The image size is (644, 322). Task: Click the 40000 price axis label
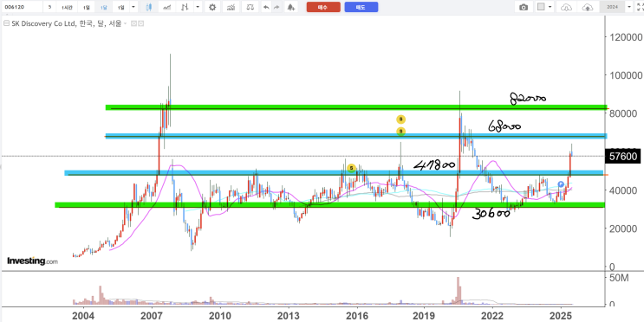click(x=624, y=190)
